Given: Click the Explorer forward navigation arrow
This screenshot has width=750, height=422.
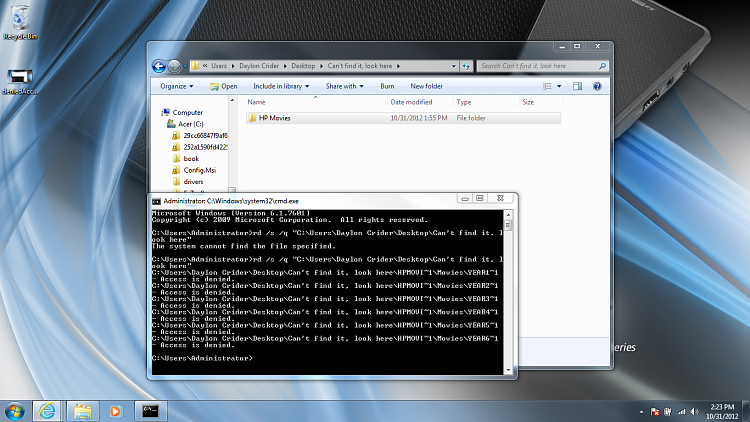Looking at the screenshot, I should (x=174, y=66).
